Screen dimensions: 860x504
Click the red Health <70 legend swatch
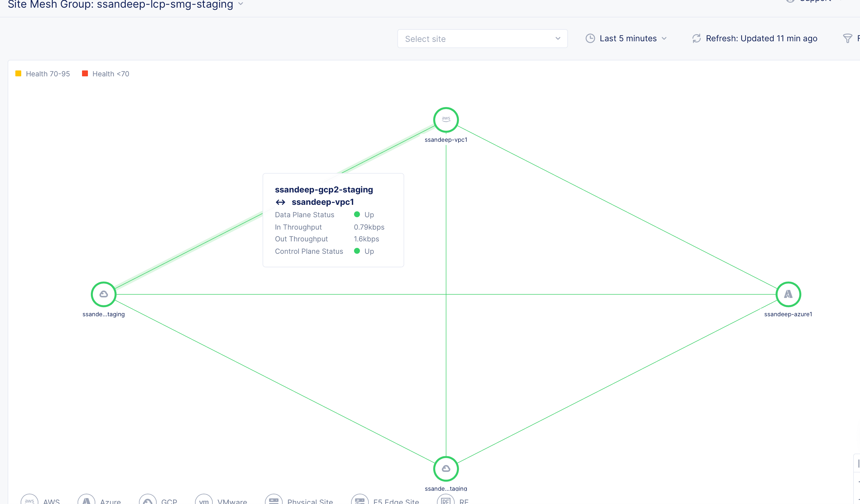click(85, 74)
